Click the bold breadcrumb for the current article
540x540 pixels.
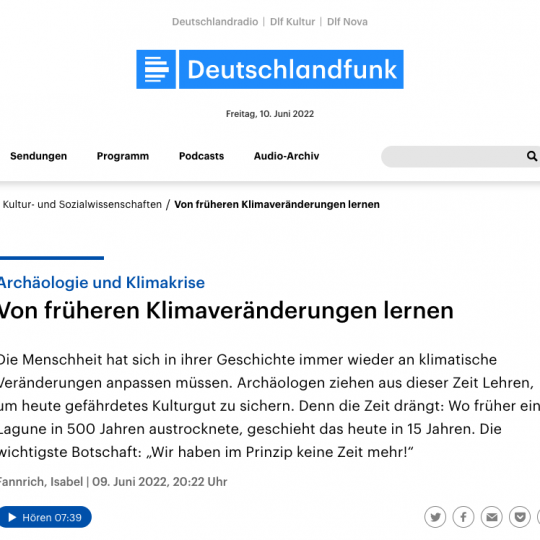[277, 204]
